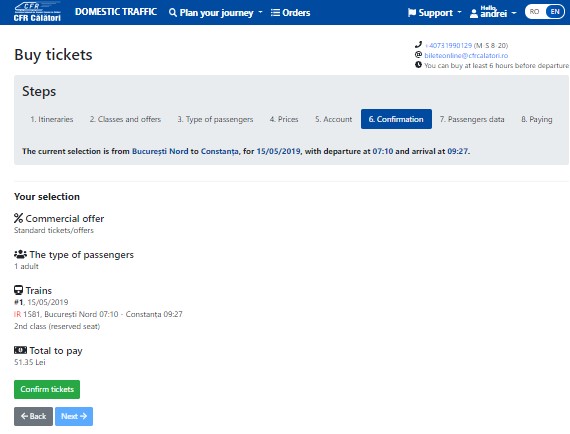Click the user profile icon near andrei
Screen dimensions: 570x434
[474, 13]
